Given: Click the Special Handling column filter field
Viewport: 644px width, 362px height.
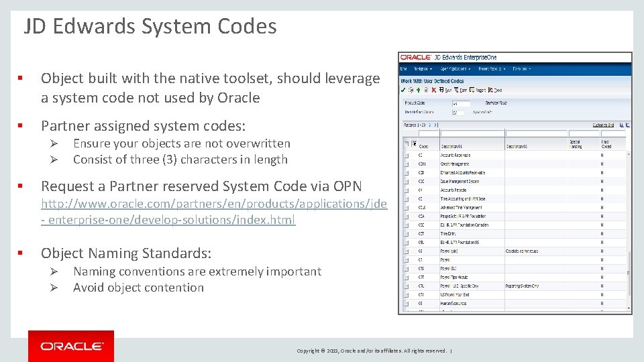Looking at the screenshot, I should pyautogui.click(x=584, y=133).
